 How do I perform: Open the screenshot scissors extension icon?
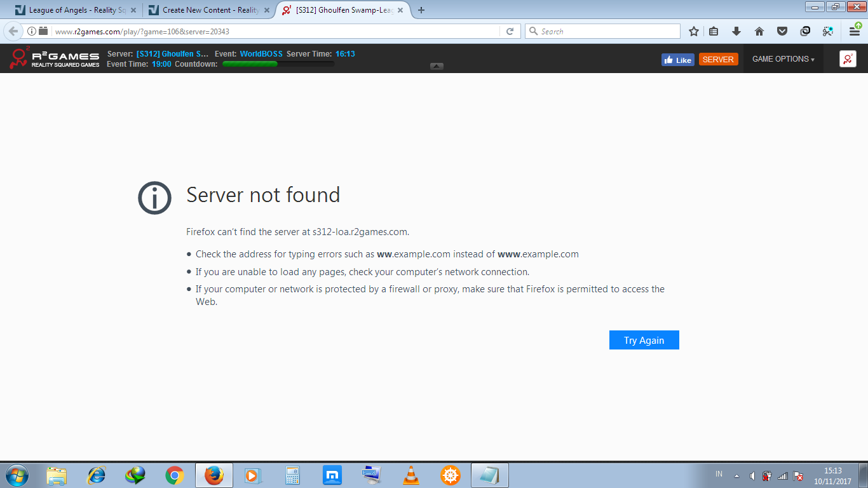[827, 31]
